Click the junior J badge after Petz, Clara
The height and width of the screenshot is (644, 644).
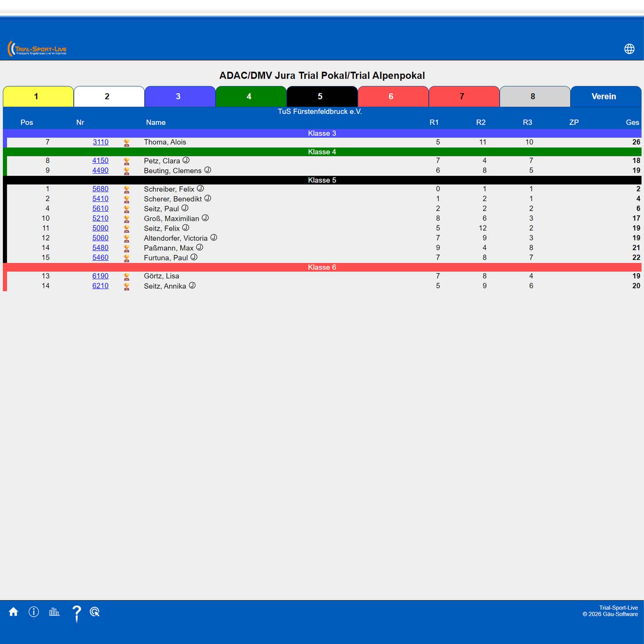(186, 160)
